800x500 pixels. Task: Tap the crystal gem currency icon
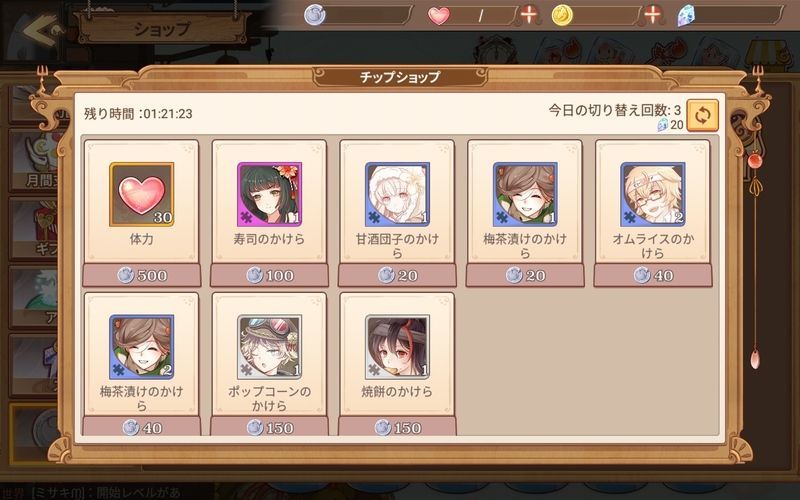686,16
